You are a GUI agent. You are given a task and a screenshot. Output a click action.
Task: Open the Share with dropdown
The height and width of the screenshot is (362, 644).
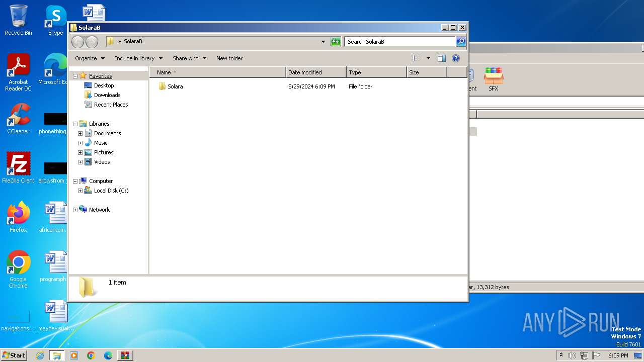(x=189, y=58)
